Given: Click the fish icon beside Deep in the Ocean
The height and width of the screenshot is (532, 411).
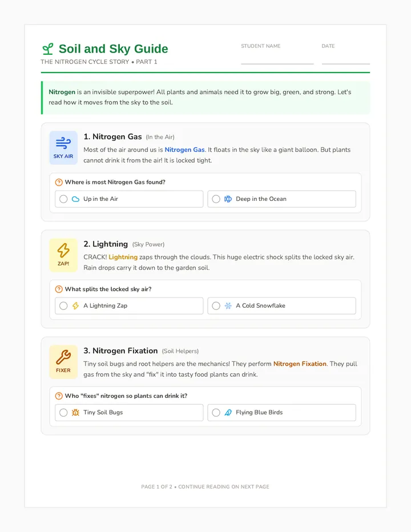Looking at the screenshot, I should 228,199.
